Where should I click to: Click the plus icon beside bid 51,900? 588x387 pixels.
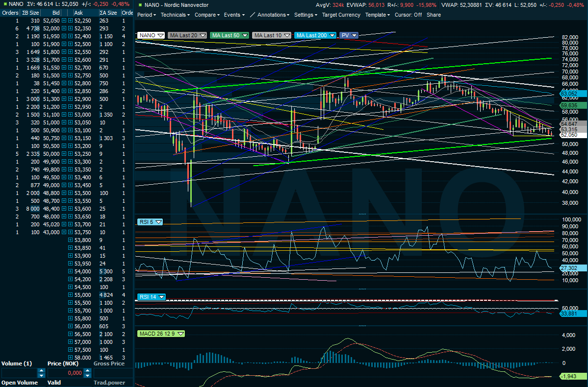tap(64, 44)
